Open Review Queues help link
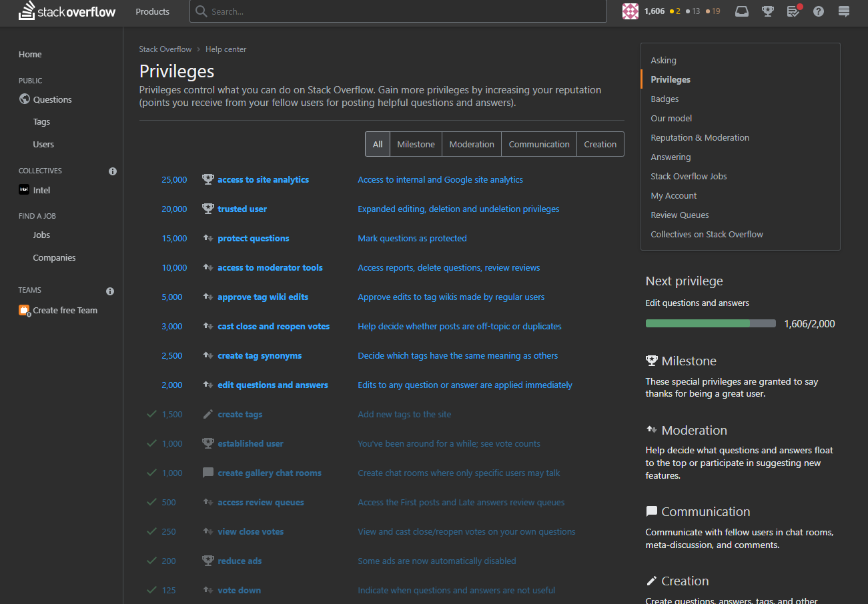Screen dimensions: 868x604 tap(679, 215)
